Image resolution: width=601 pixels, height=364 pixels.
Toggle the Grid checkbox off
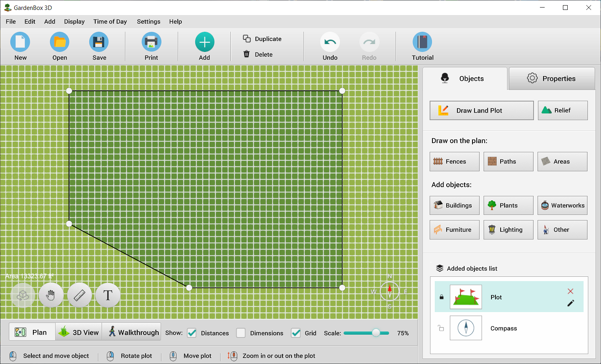[296, 333]
